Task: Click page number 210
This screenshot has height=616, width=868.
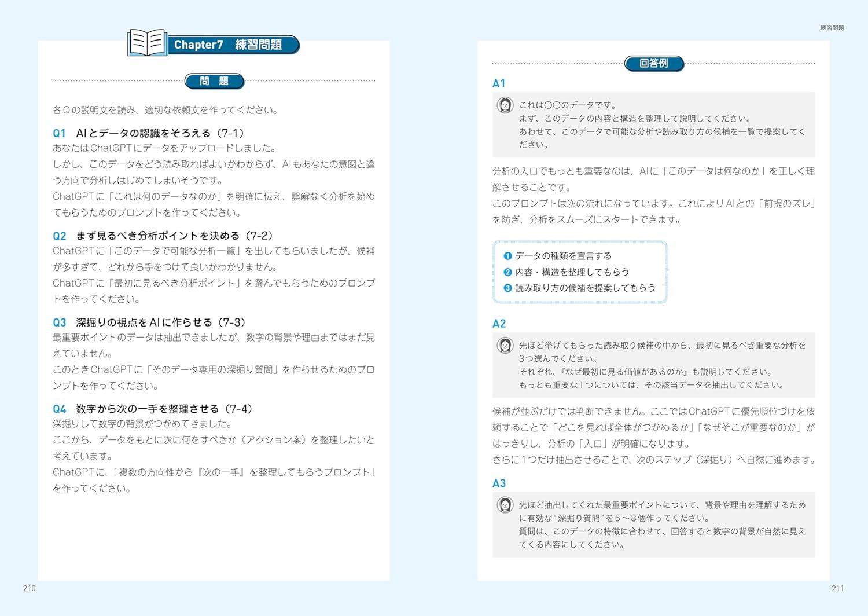Action: click(x=30, y=588)
